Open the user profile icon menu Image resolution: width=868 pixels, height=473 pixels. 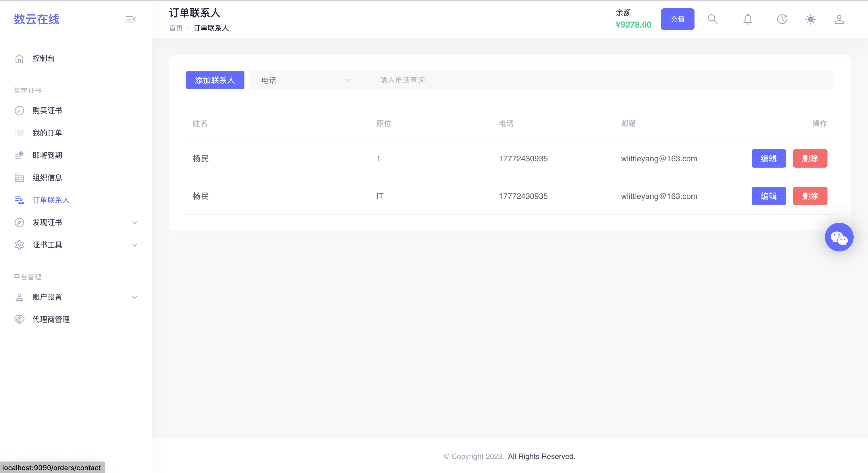point(839,19)
